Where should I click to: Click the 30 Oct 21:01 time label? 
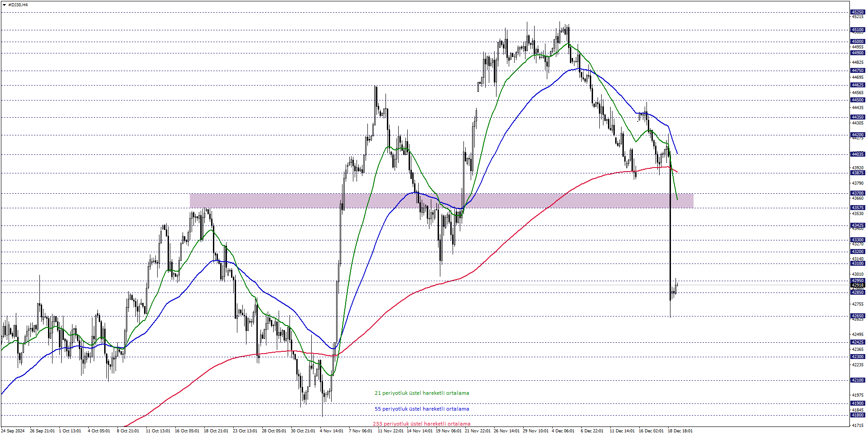[303, 431]
